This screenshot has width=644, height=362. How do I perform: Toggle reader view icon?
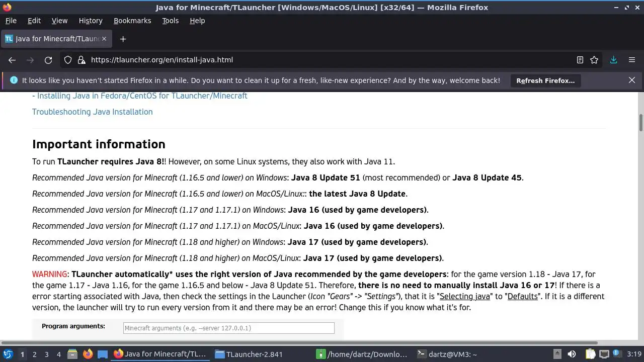pyautogui.click(x=580, y=60)
